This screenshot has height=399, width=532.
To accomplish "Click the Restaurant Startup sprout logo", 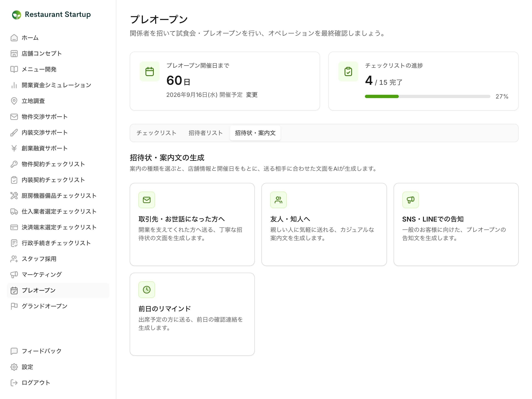I will (17, 15).
